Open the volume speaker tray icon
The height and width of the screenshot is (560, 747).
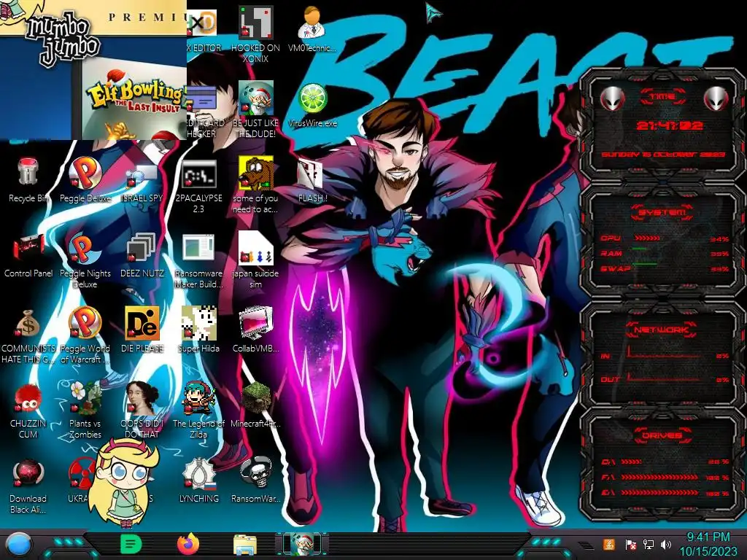click(666, 545)
